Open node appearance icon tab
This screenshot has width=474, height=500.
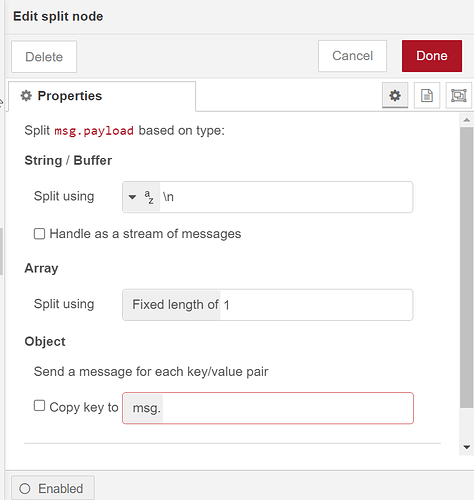click(x=459, y=96)
